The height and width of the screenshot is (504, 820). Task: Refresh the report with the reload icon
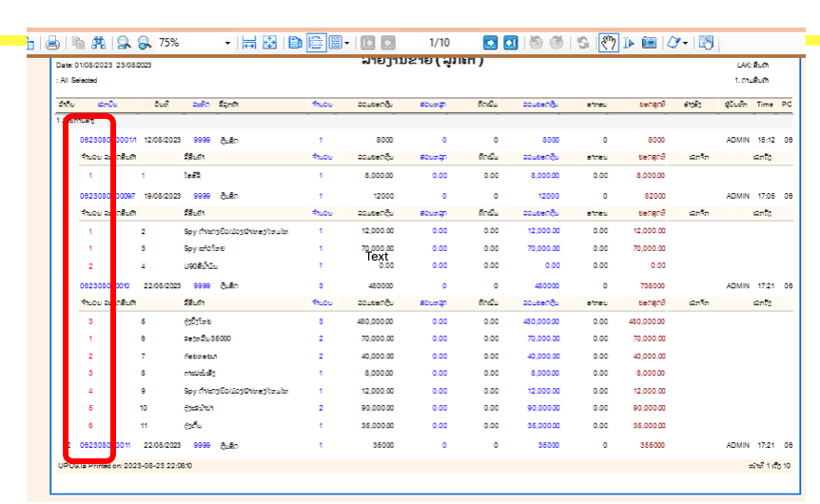(583, 43)
